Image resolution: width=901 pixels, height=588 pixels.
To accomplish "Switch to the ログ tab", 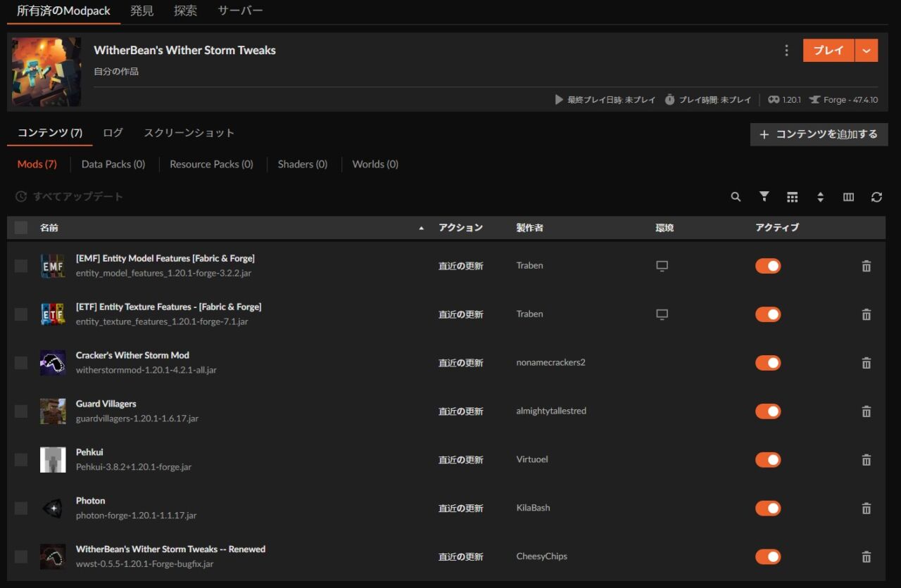I will (x=113, y=133).
